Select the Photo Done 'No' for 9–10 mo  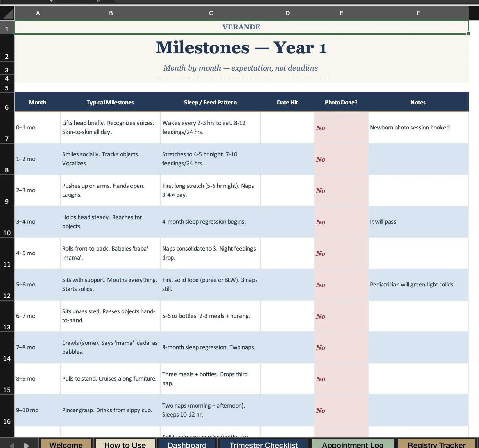point(341,410)
